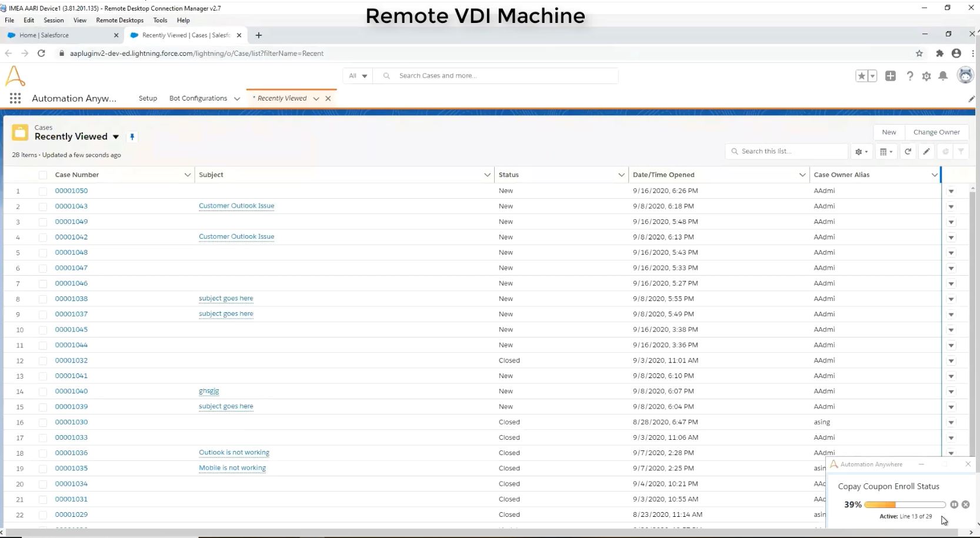Click the Cases object folder icon
Viewport: 980px width, 538px height.
click(20, 132)
